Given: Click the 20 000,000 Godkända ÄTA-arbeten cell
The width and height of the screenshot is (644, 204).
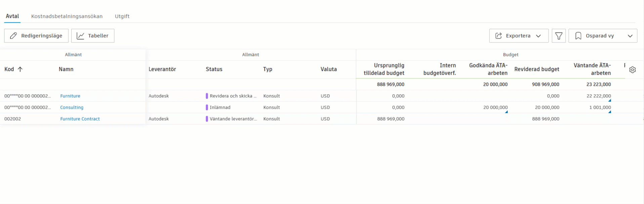Looking at the screenshot, I should (x=495, y=107).
